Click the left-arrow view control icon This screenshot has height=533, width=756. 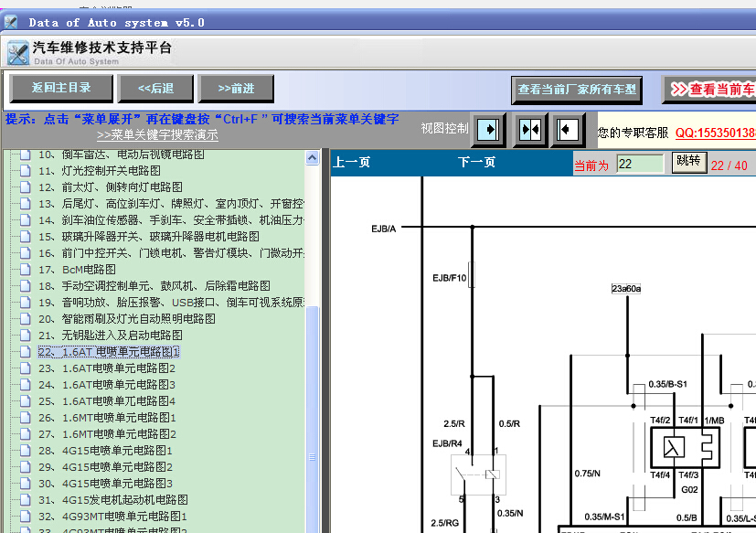tap(567, 129)
